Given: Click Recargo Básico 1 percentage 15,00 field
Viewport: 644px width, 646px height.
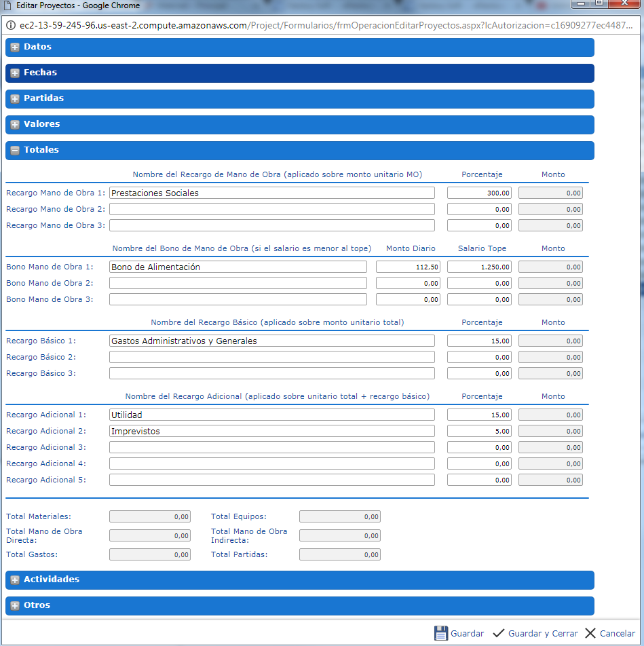Looking at the screenshot, I should pyautogui.click(x=479, y=341).
